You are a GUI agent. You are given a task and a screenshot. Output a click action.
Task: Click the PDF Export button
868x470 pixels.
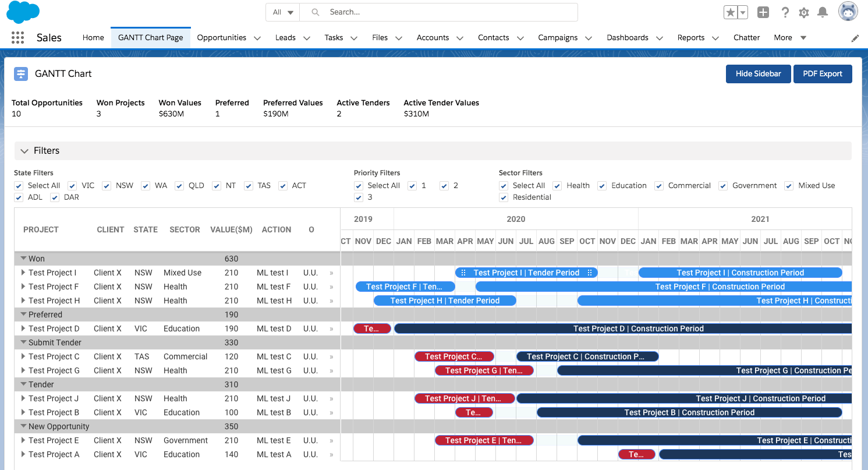pyautogui.click(x=822, y=74)
